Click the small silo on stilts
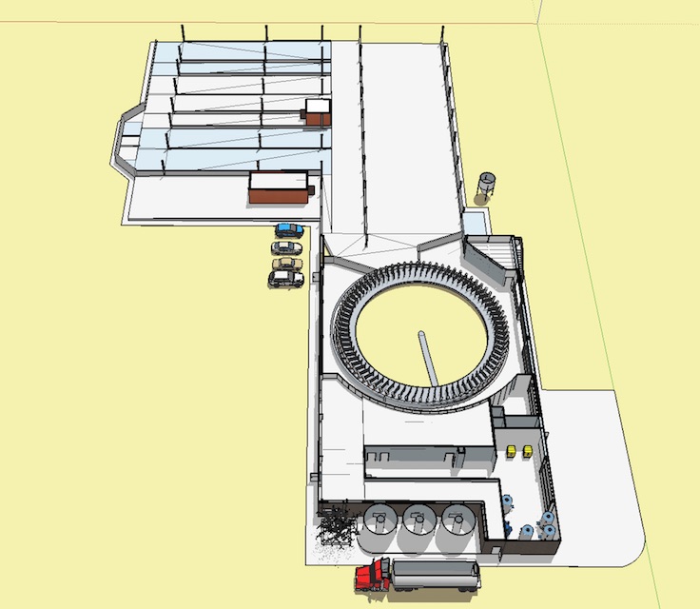 click(488, 186)
